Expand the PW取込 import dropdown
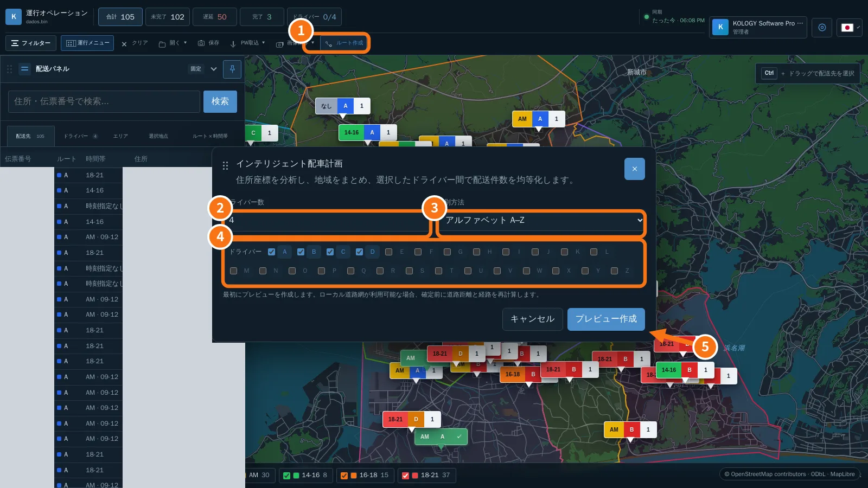The image size is (868, 488). 247,43
